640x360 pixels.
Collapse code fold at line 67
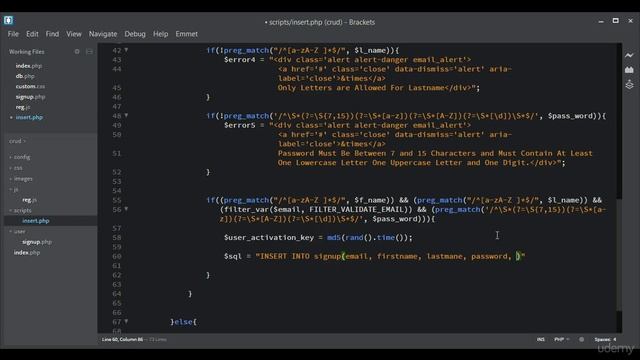(x=126, y=321)
